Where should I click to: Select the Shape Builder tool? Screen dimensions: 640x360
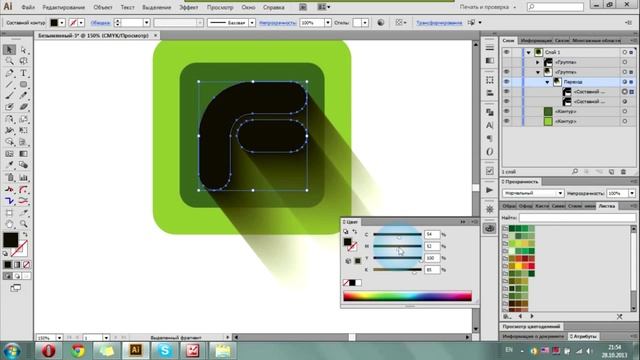(x=9, y=142)
